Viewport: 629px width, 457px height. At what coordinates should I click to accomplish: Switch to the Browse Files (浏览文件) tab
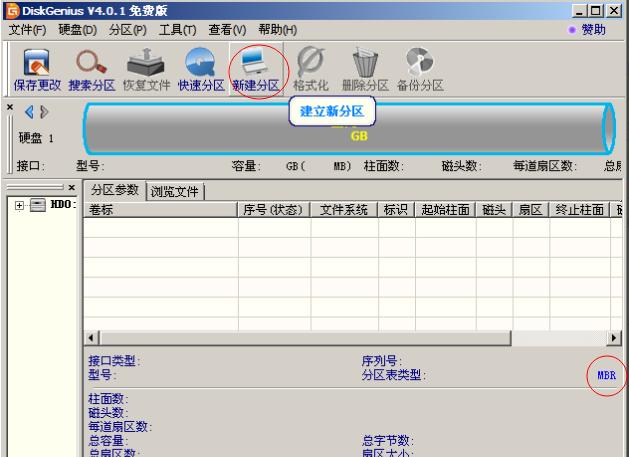tap(176, 191)
